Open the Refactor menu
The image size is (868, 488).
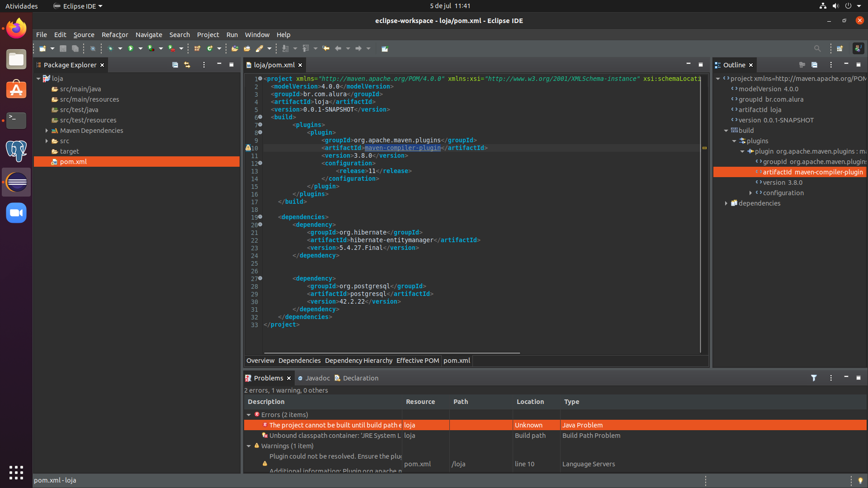click(115, 34)
